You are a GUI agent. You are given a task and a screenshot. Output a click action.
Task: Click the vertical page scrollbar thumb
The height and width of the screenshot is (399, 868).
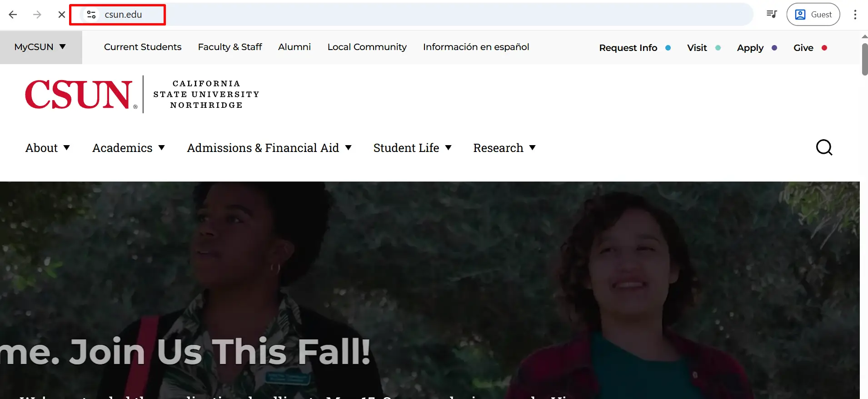pyautogui.click(x=864, y=59)
